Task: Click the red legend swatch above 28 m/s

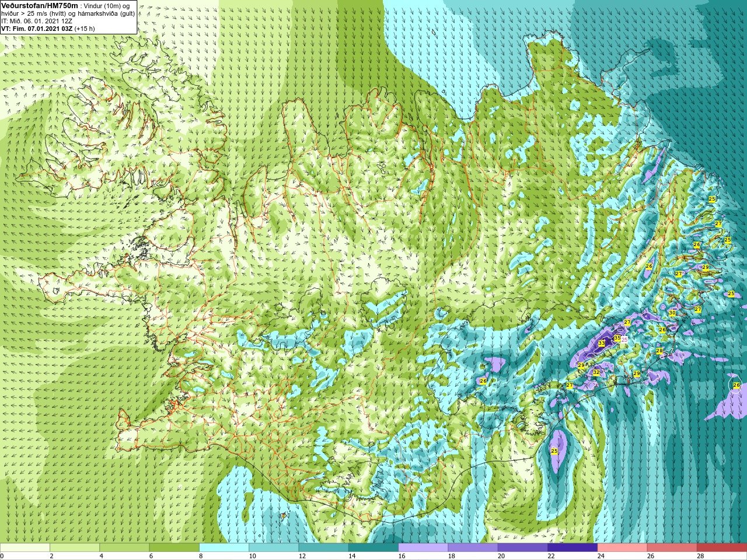Action: pos(722,548)
